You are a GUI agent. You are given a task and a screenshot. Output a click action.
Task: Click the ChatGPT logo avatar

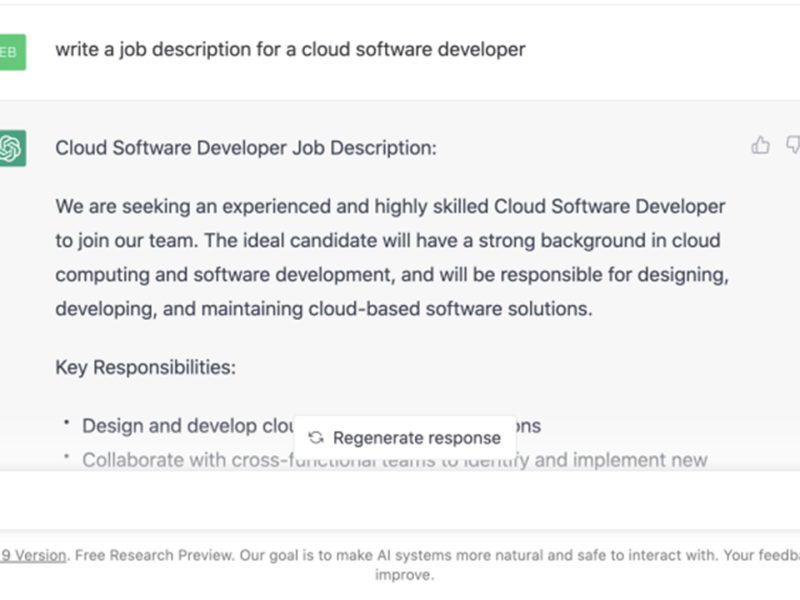[12, 148]
